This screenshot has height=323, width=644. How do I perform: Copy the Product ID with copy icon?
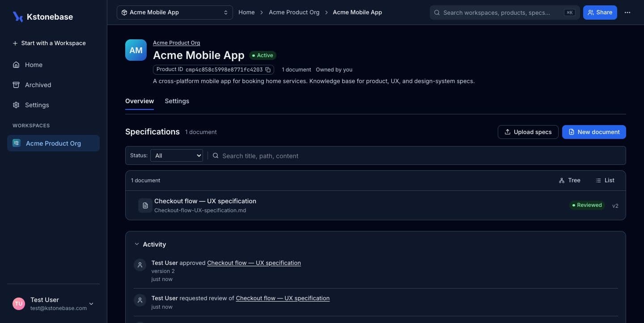pos(268,70)
